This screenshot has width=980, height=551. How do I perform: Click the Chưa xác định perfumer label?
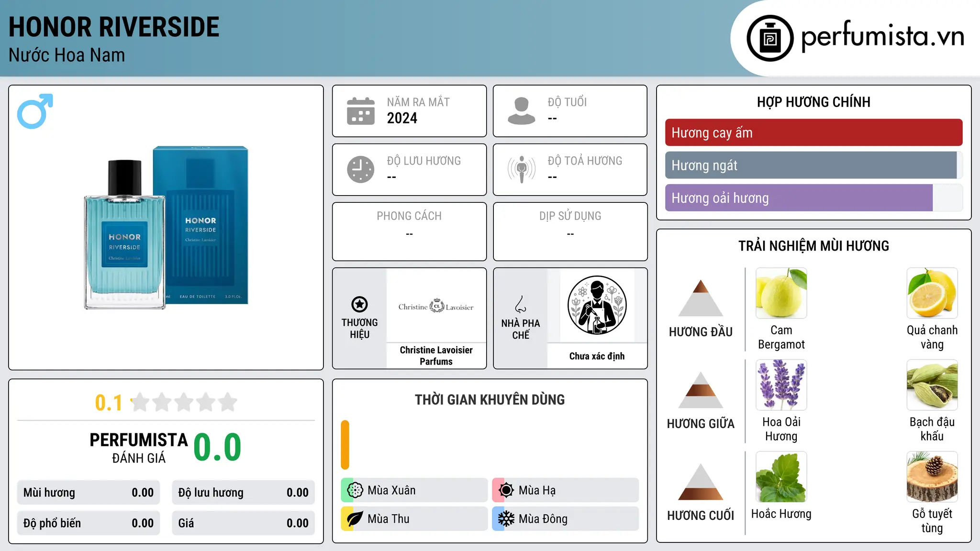(x=597, y=356)
